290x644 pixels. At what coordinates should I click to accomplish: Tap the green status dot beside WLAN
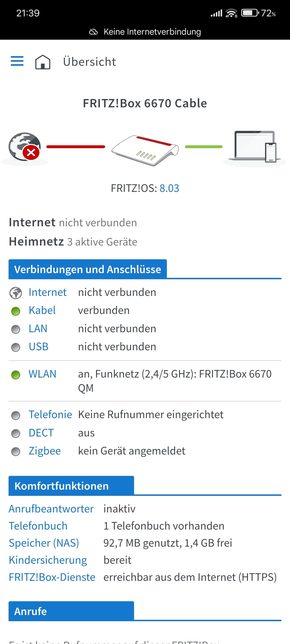(16, 374)
